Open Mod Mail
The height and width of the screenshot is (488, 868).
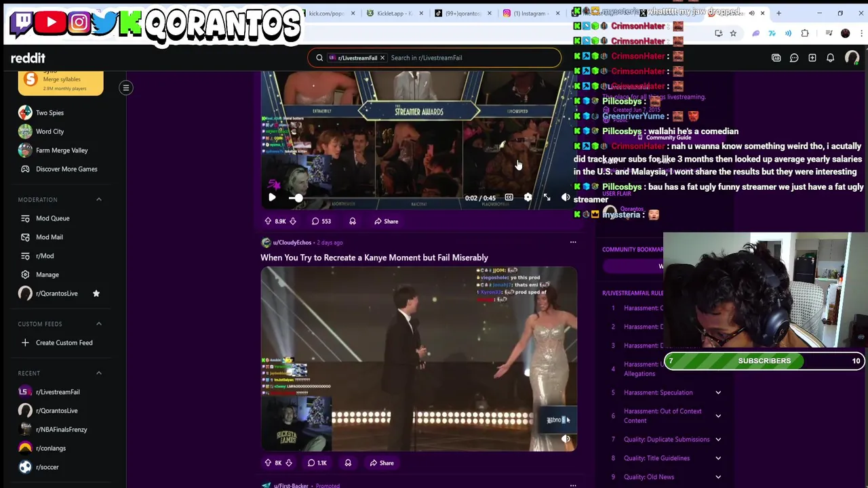pyautogui.click(x=49, y=237)
